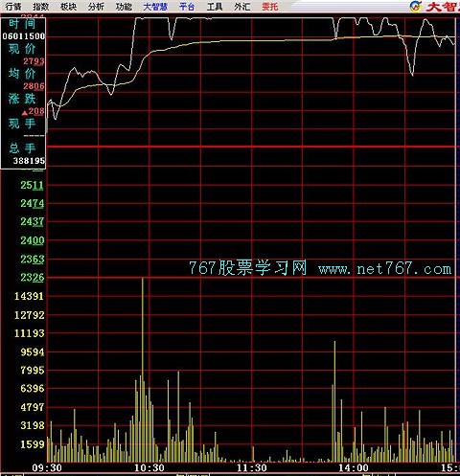The width and height of the screenshot is (460, 476).
Task: Open the blue 大智慧 menu
Action: [155, 7]
